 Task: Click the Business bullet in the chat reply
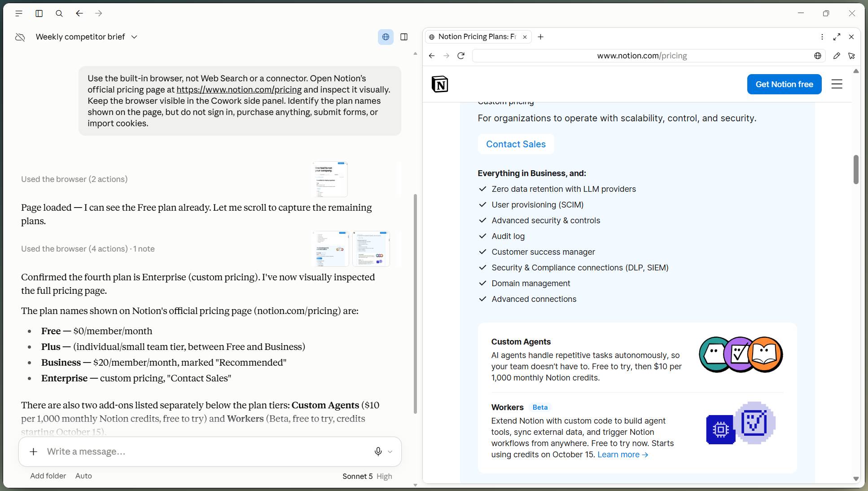164,363
